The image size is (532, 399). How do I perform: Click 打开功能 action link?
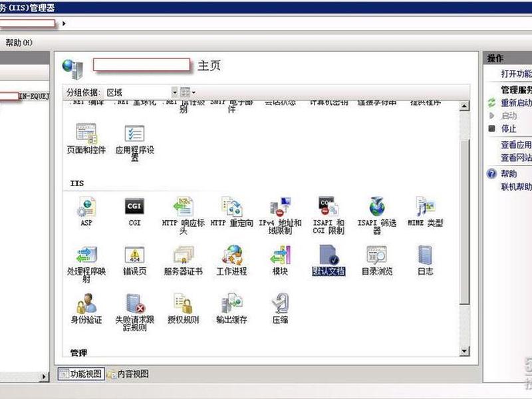click(x=517, y=74)
